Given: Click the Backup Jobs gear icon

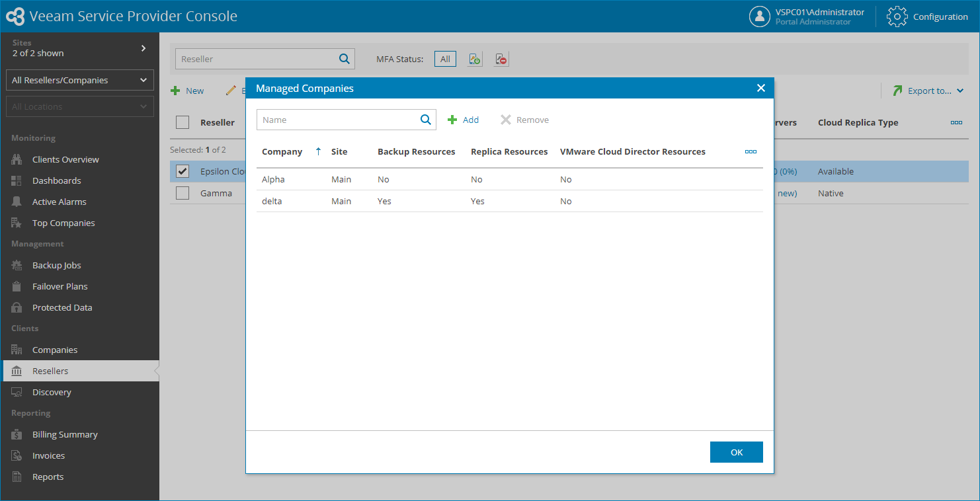Looking at the screenshot, I should pyautogui.click(x=17, y=265).
